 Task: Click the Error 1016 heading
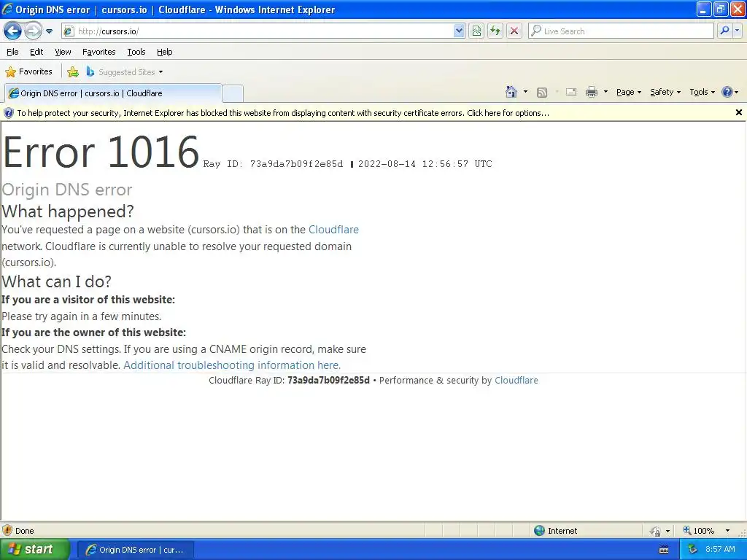101,152
